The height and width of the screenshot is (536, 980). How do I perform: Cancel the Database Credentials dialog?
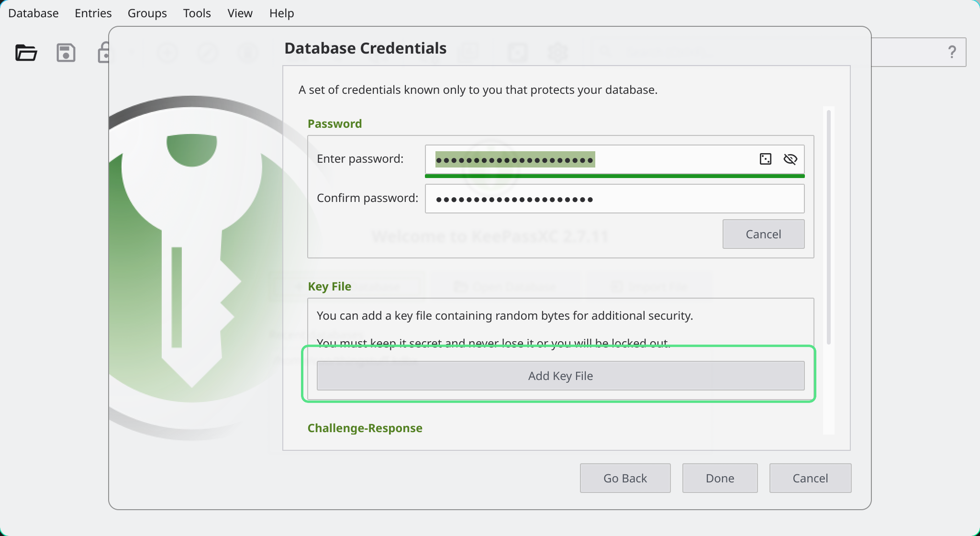[x=810, y=478]
